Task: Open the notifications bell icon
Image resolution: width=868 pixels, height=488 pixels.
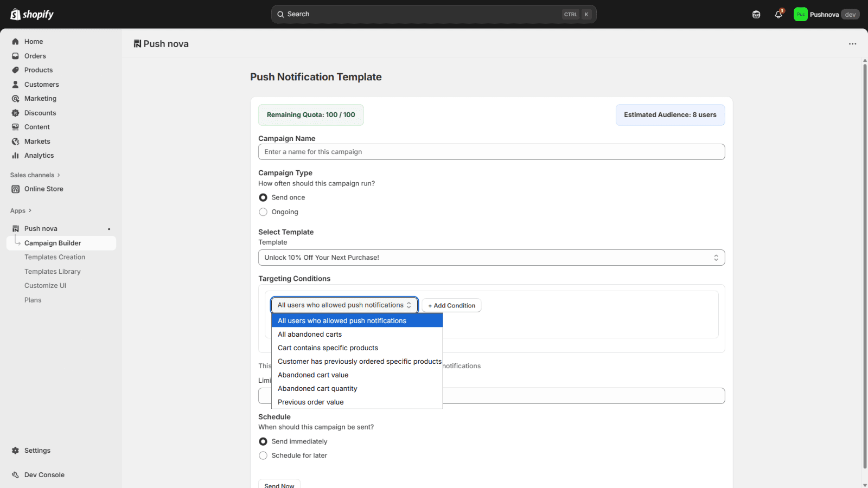Action: point(778,15)
